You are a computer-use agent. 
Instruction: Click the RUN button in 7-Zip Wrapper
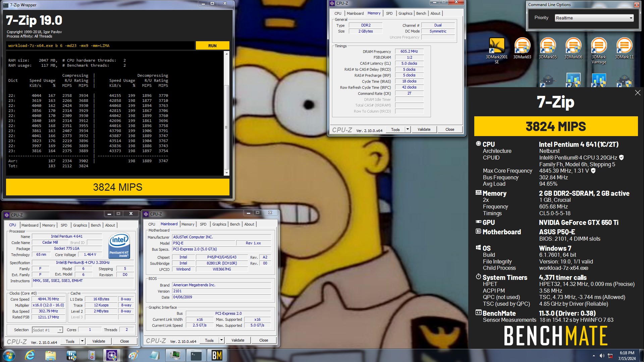(x=212, y=46)
